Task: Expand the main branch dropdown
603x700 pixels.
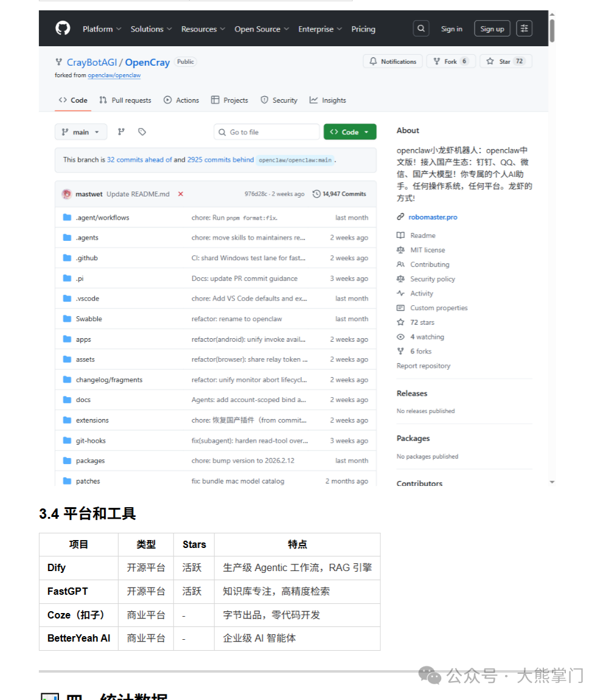Action: pos(80,131)
